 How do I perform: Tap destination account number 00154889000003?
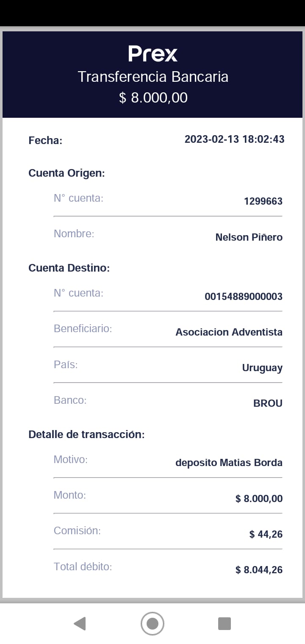[243, 297]
